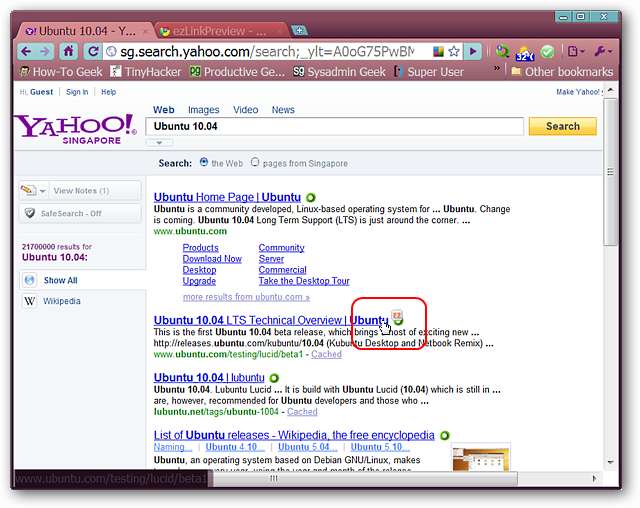
Task: Click the ezLinkPreview icon beside Technical Overview result
Action: 398,317
